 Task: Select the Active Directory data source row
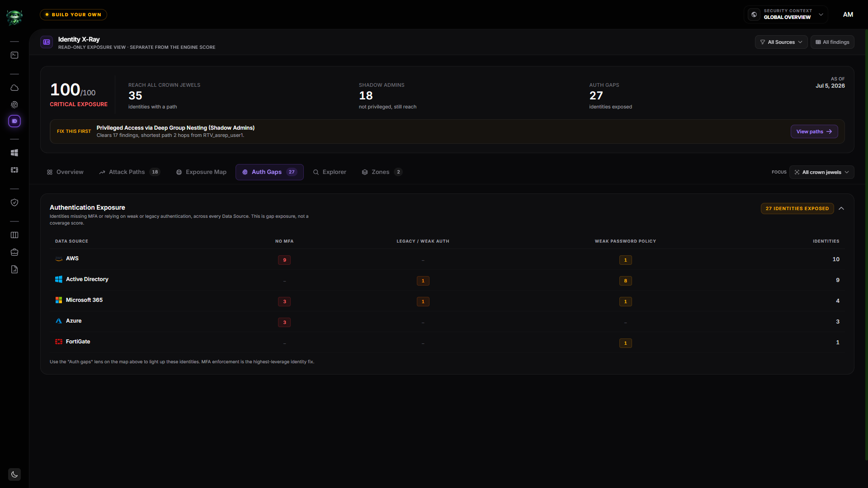tap(447, 280)
